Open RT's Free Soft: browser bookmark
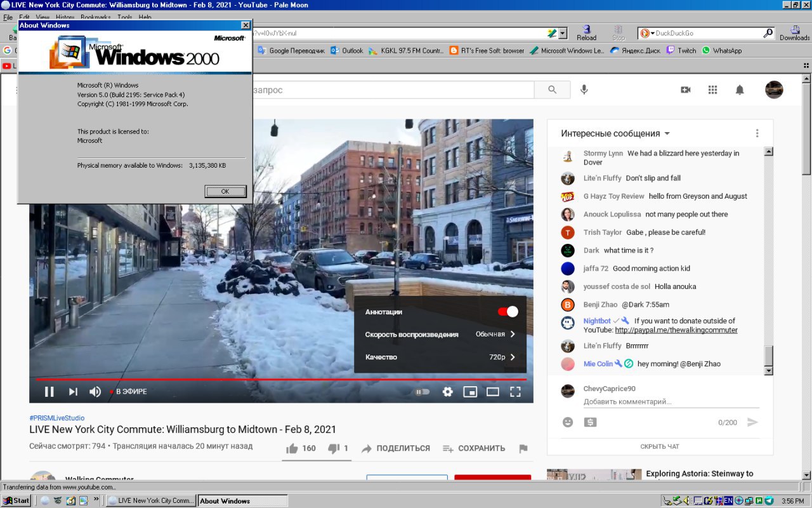812x508 pixels. (487, 51)
